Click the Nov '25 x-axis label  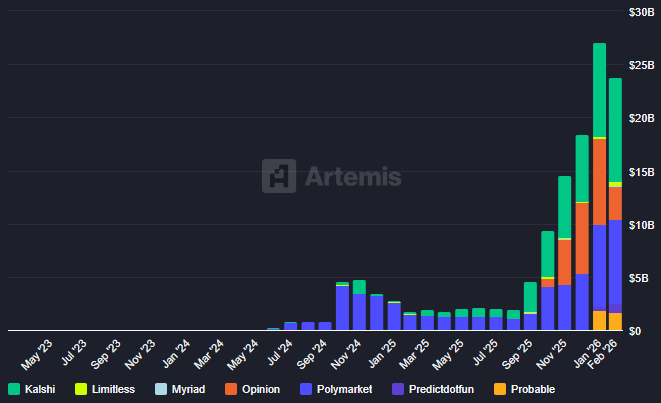tap(552, 355)
